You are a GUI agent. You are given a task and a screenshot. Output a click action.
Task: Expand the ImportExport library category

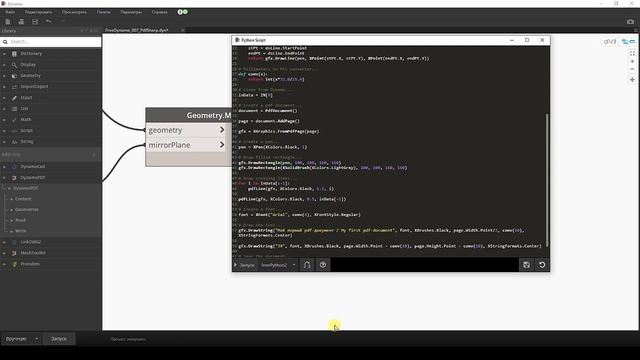point(4,87)
